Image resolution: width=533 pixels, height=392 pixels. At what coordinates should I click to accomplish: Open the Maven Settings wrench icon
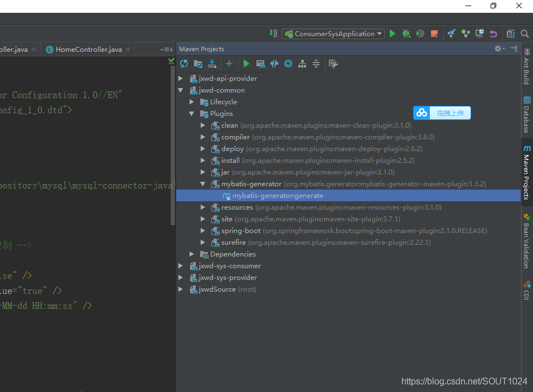click(333, 64)
